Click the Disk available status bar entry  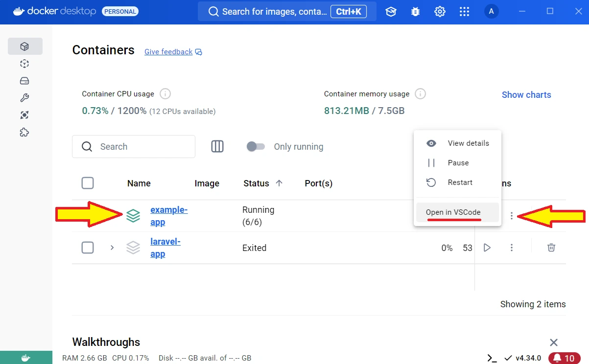pyautogui.click(x=205, y=358)
